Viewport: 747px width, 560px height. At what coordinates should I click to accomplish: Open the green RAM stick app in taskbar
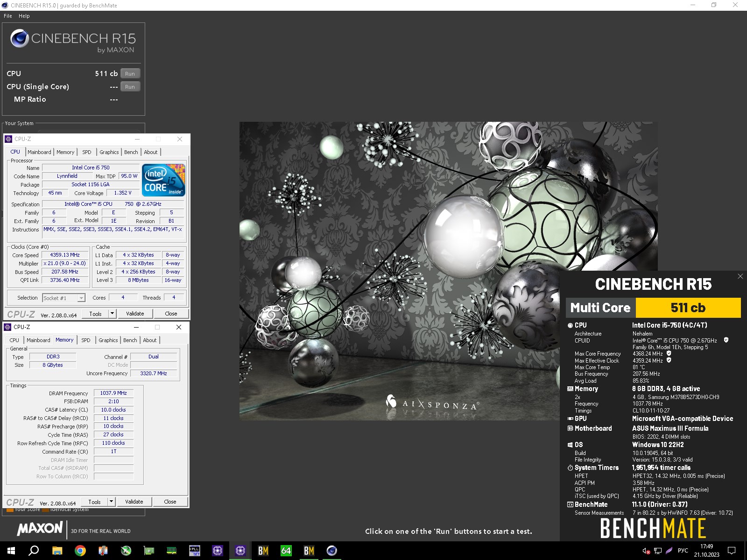click(172, 551)
